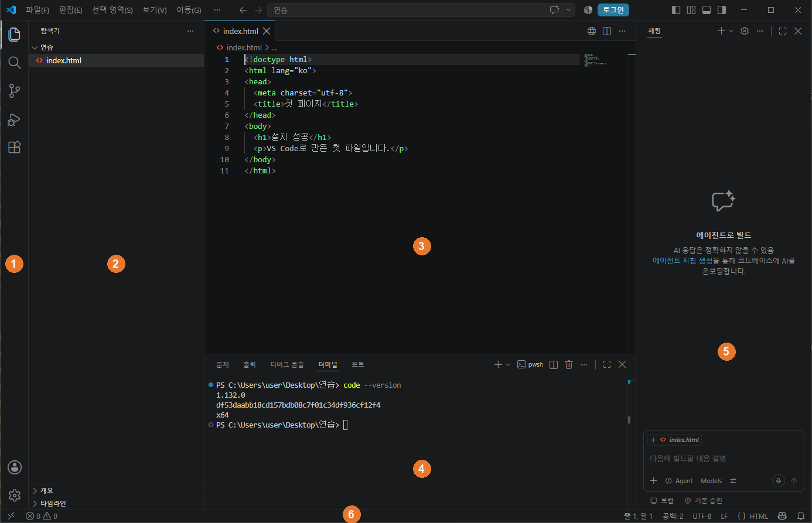
Task: Follow the 에이전트 지침 생성 link
Action: coord(682,261)
